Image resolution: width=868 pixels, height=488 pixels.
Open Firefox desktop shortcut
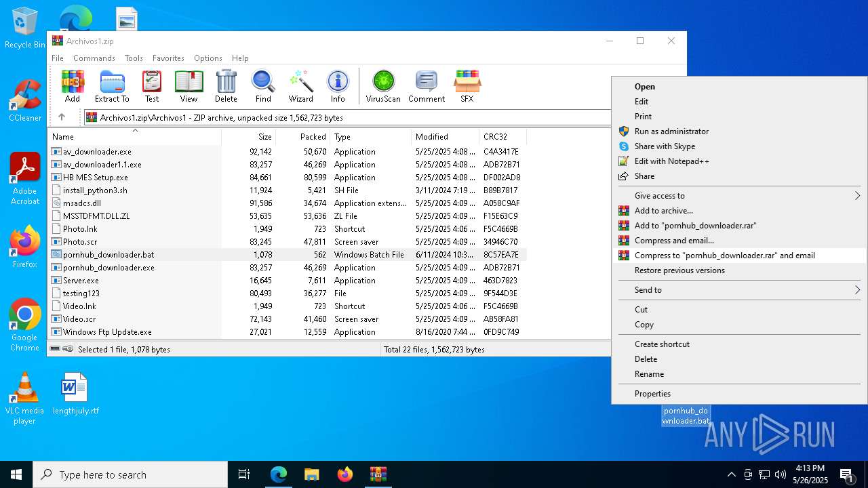[x=25, y=247]
